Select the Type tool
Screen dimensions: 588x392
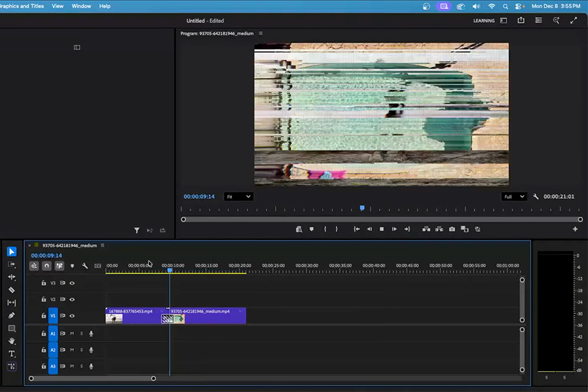10,353
